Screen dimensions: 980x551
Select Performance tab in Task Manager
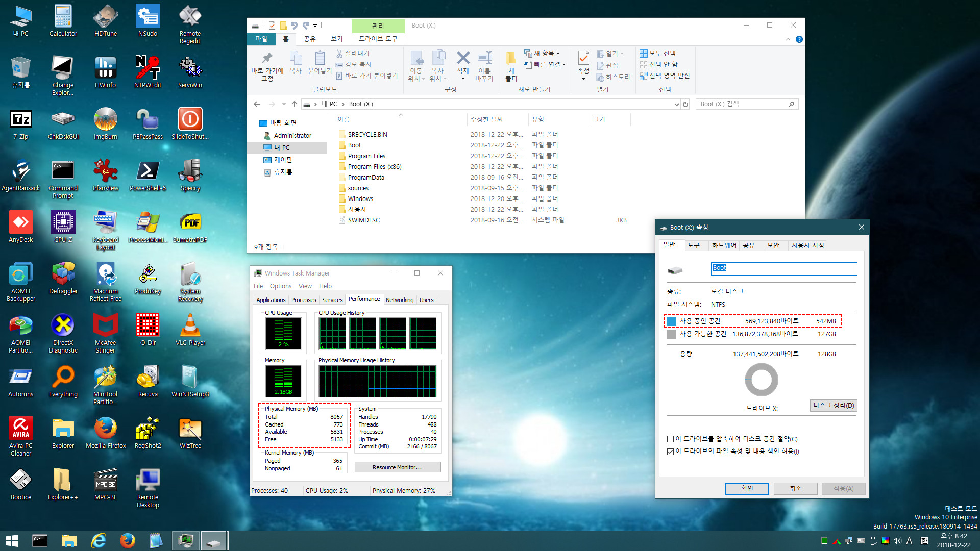[363, 299]
